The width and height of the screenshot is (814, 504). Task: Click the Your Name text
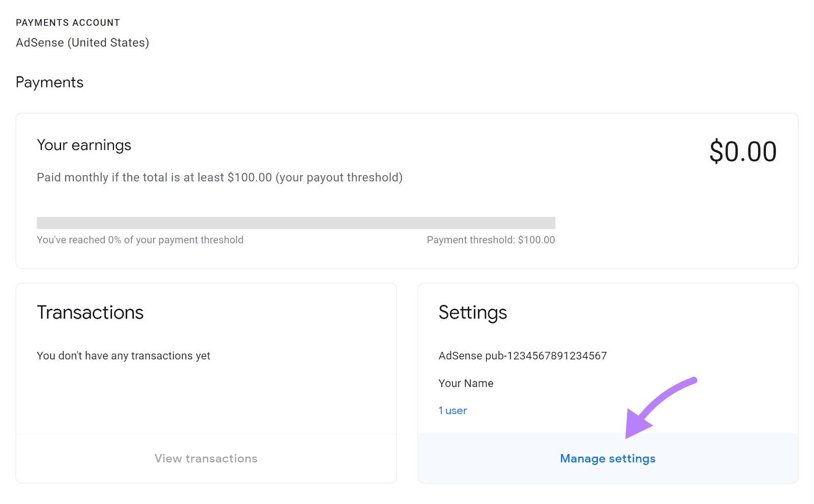(x=466, y=383)
